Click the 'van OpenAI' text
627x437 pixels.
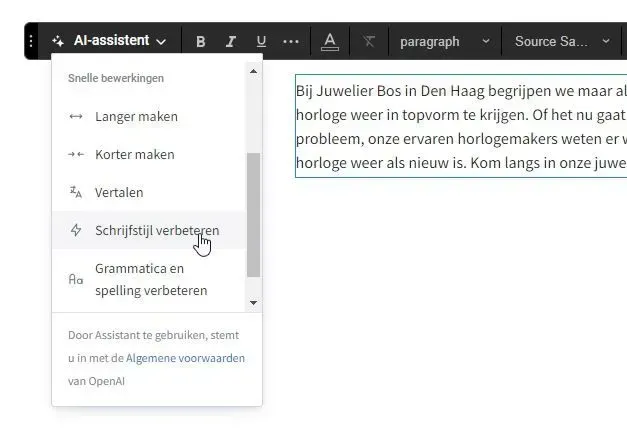click(96, 381)
